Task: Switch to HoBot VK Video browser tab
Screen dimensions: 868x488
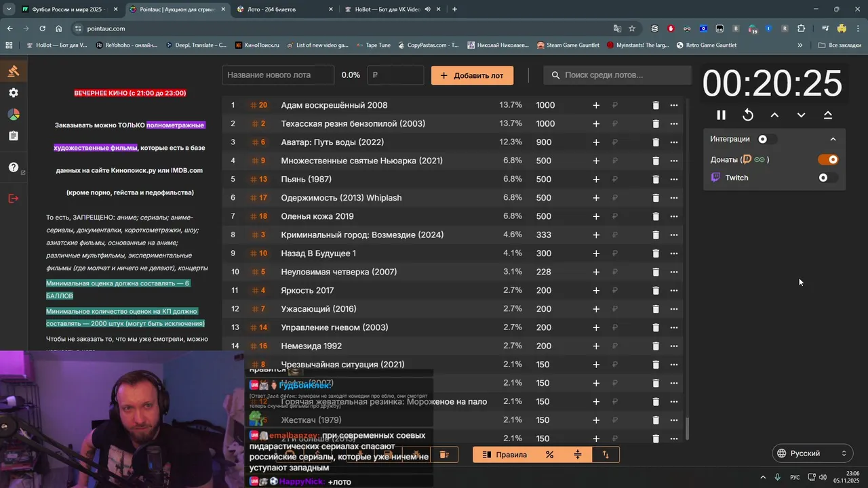Action: click(391, 9)
